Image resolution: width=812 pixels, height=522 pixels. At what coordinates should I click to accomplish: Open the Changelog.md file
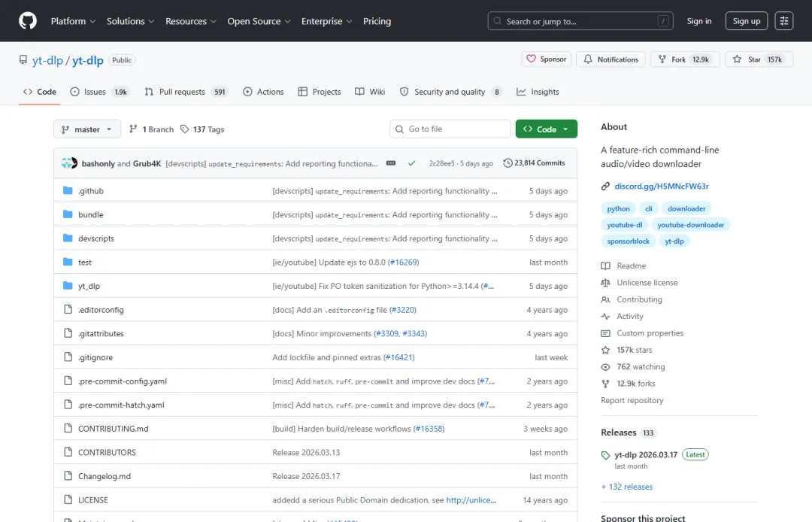[x=104, y=476]
